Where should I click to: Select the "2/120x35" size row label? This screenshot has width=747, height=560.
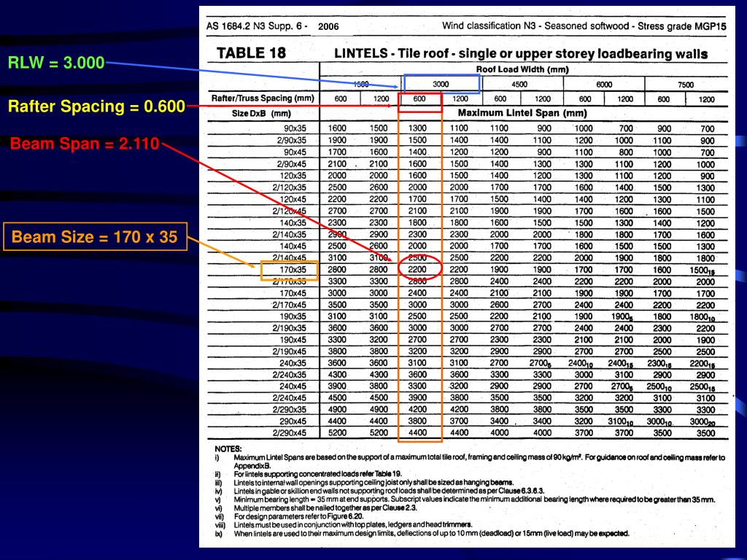289,187
